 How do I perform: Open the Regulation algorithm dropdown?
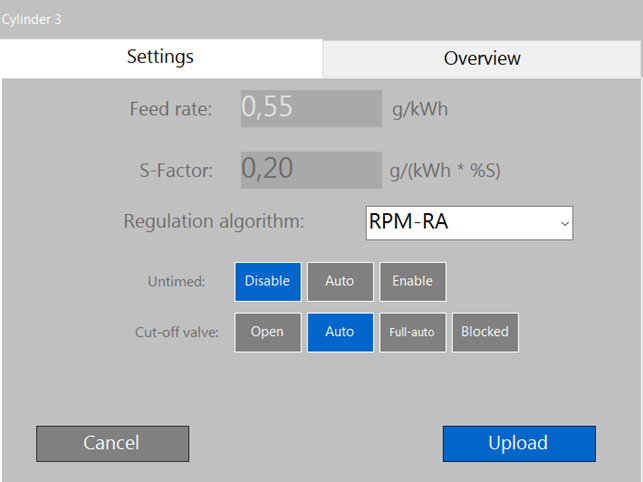[x=469, y=223]
